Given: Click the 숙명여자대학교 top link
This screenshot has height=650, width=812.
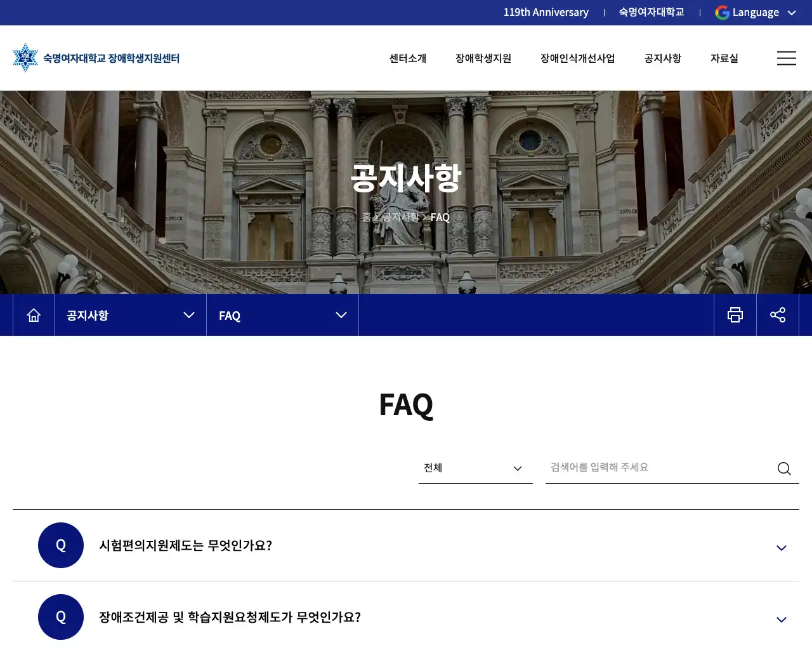Looking at the screenshot, I should tap(651, 13).
